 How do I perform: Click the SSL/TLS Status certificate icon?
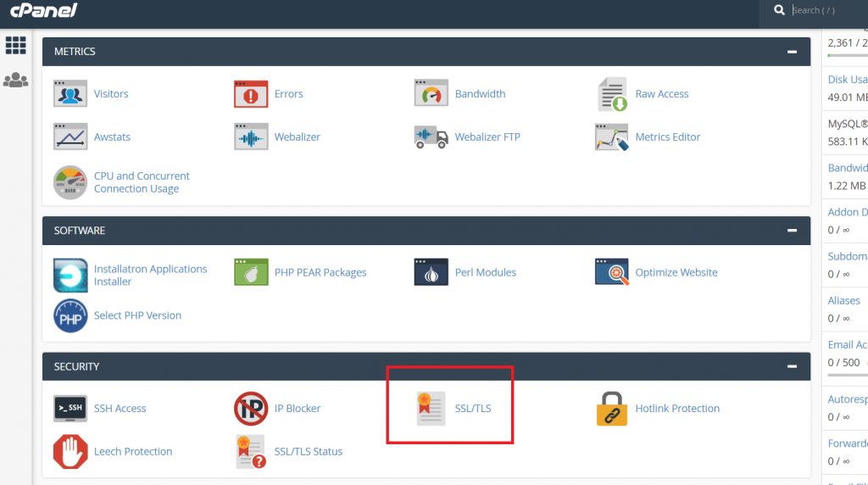click(x=251, y=452)
